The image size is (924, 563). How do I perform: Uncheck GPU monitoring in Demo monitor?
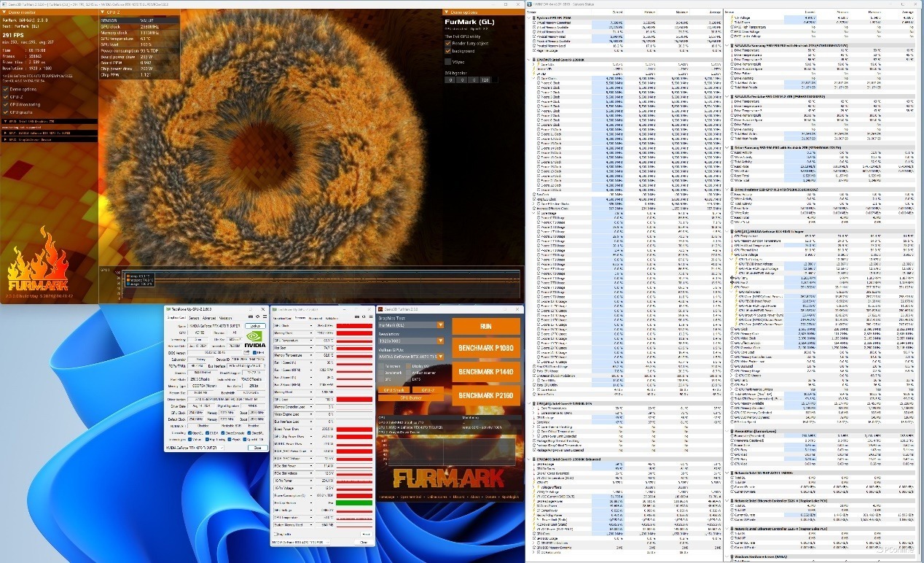[x=6, y=104]
